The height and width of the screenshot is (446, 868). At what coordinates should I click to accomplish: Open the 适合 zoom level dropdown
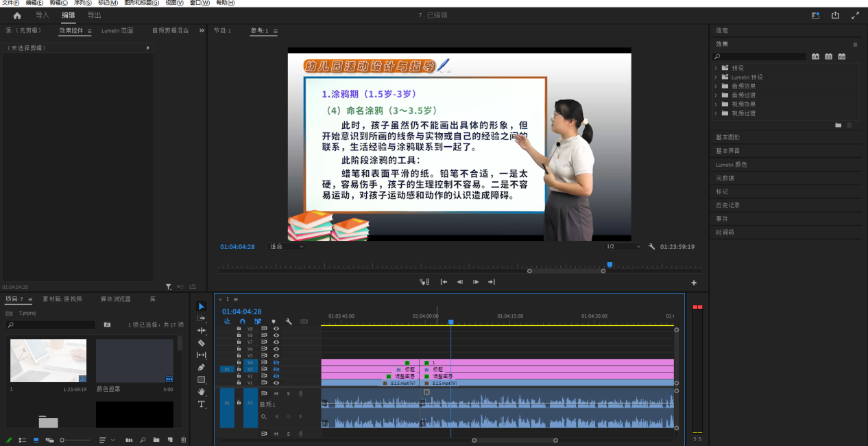point(286,246)
